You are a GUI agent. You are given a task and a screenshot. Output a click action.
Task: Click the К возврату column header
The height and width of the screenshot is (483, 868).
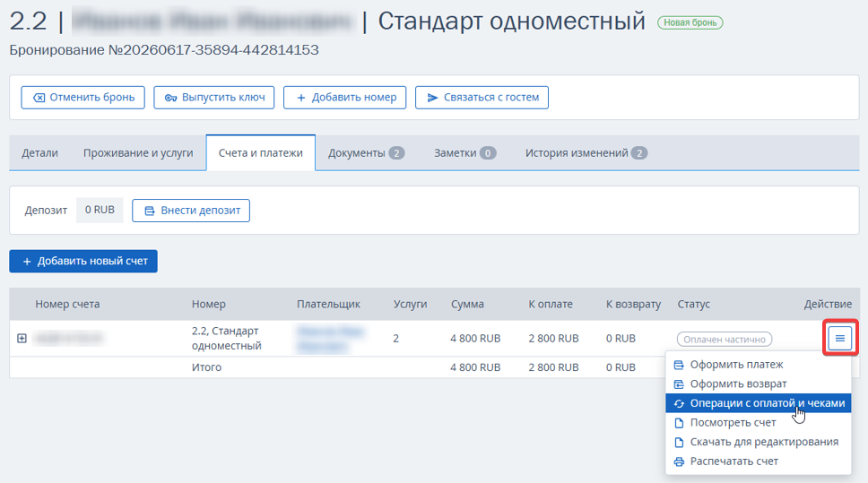point(633,305)
